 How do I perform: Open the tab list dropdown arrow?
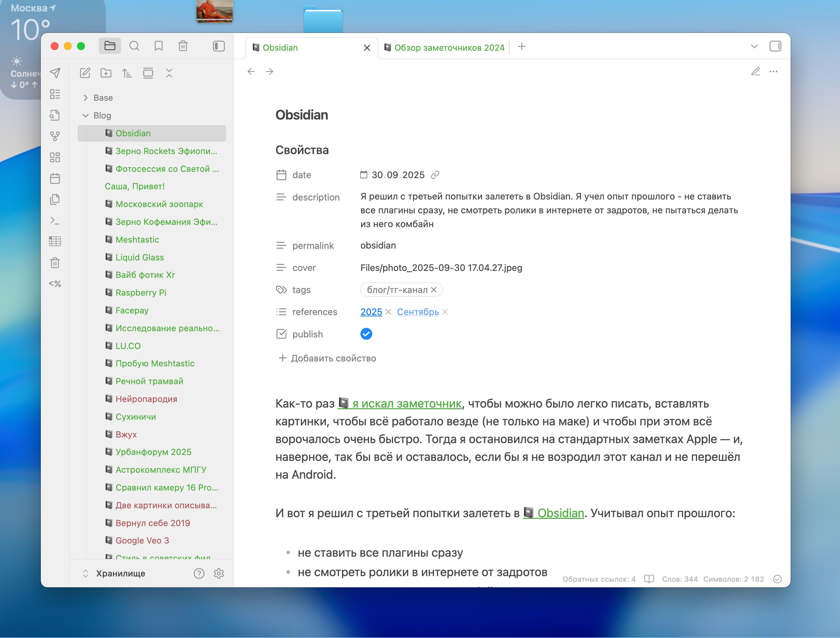click(x=754, y=46)
